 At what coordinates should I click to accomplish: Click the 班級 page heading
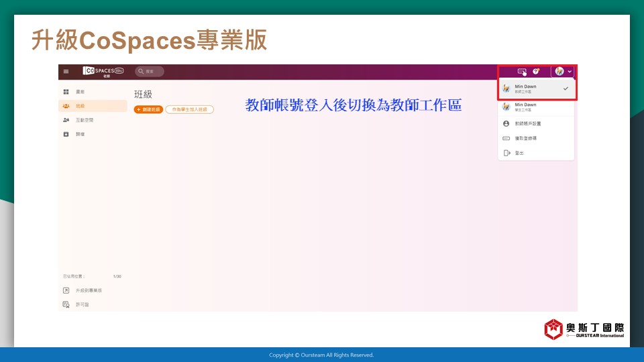[x=143, y=95]
